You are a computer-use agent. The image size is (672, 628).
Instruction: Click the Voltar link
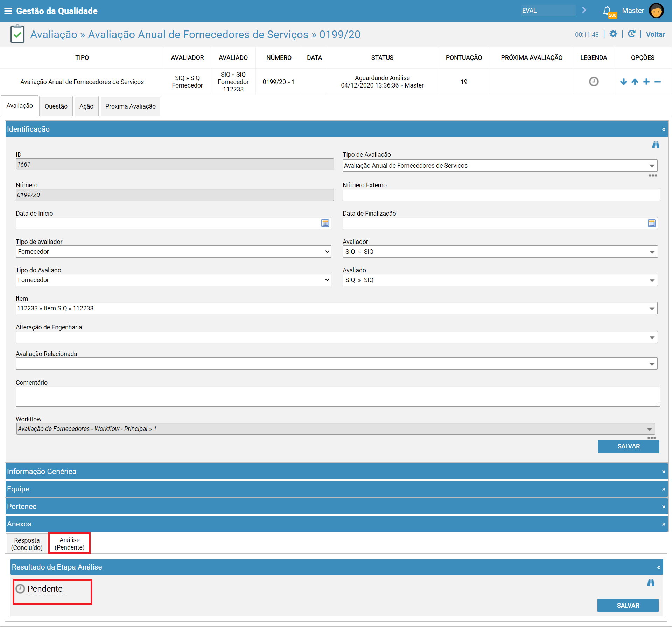tap(655, 34)
